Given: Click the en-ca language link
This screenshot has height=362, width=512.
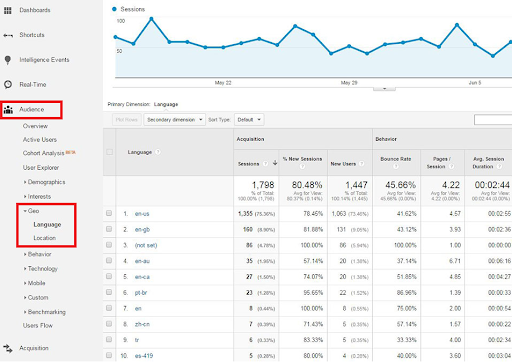Looking at the screenshot, I should (142, 277).
